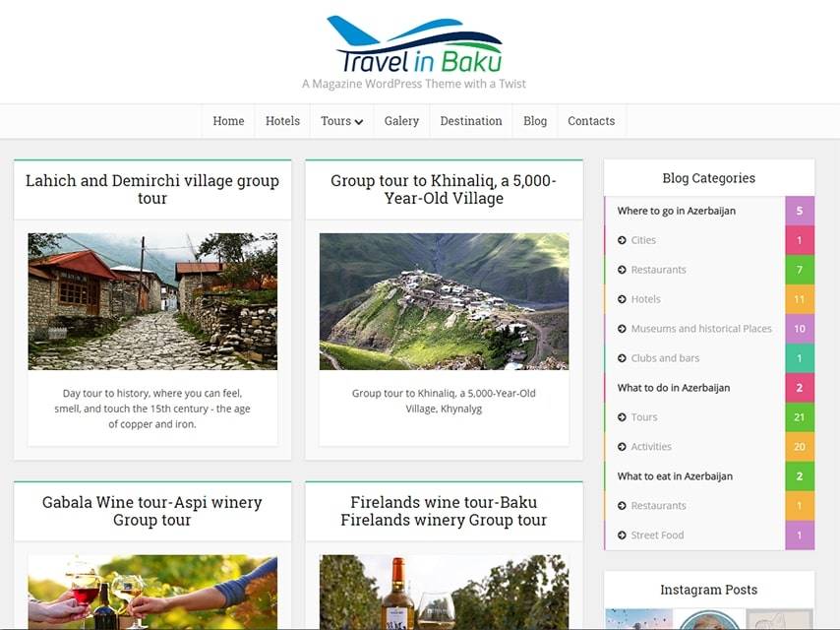Open the Home page from the navigation bar

(228, 121)
